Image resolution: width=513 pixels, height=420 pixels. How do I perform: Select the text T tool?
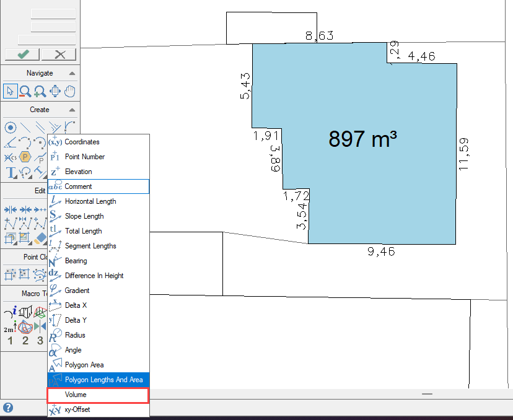(10, 172)
